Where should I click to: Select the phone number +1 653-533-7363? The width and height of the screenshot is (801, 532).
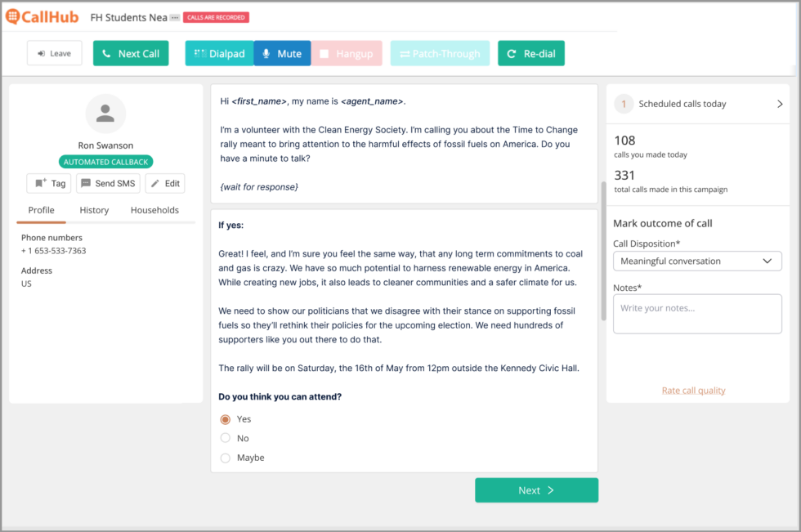54,251
